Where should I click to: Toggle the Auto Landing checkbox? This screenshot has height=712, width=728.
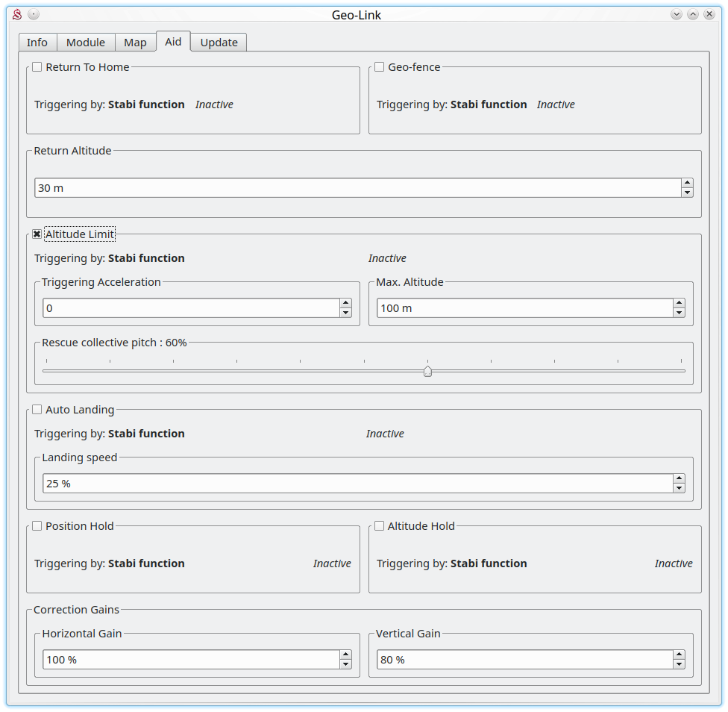coord(37,410)
